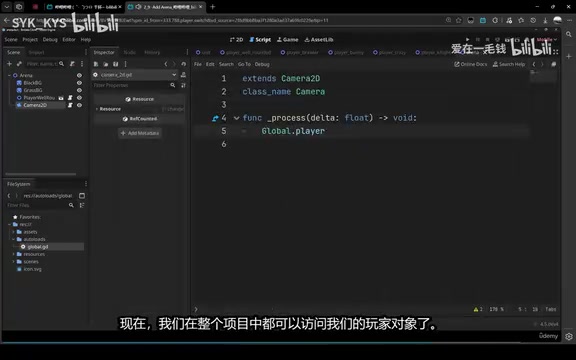
Task: Click Filter Properties search magnifier
Action: click(173, 85)
